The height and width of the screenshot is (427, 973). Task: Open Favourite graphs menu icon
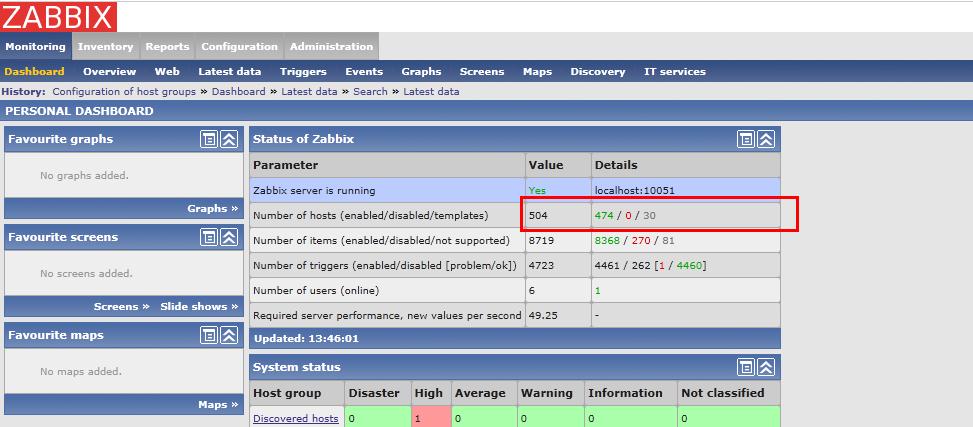[x=209, y=139]
